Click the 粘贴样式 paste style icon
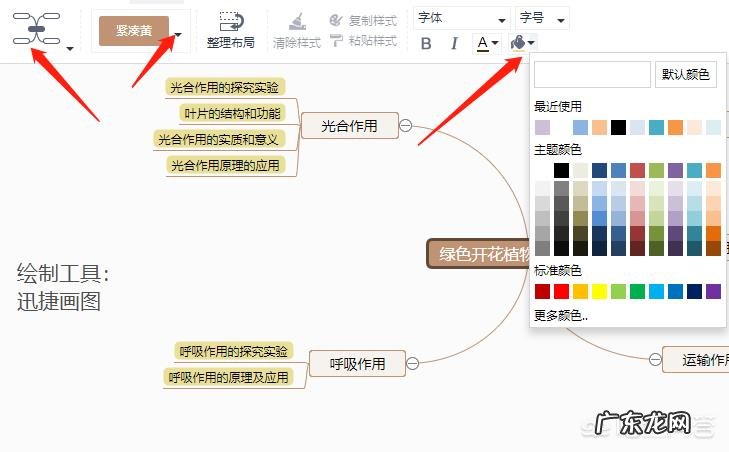The width and height of the screenshot is (729, 452). 335,41
